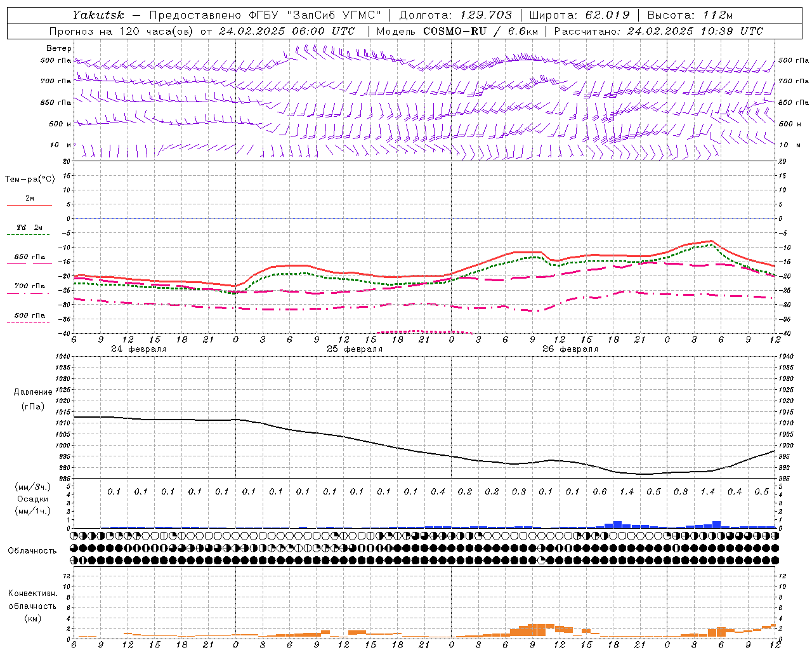The width and height of the screenshot is (812, 650).
Task: Click the Yakutsk station title
Action: click(98, 15)
